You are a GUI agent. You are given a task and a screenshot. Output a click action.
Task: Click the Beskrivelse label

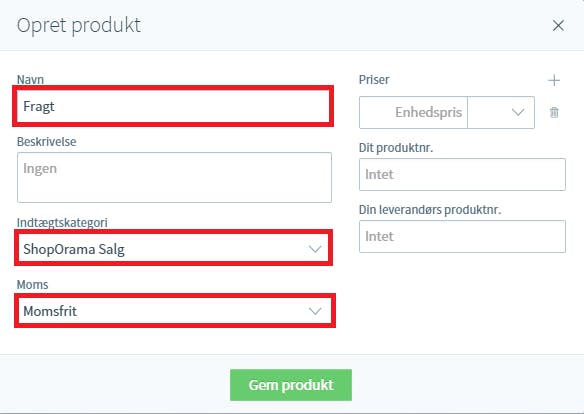click(47, 142)
